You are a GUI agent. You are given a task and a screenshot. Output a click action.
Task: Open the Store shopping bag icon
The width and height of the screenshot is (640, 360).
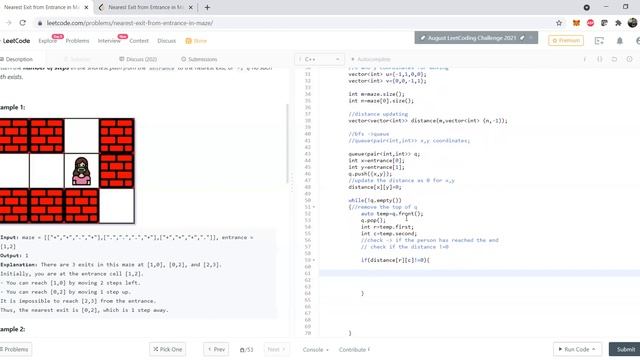[x=188, y=41]
